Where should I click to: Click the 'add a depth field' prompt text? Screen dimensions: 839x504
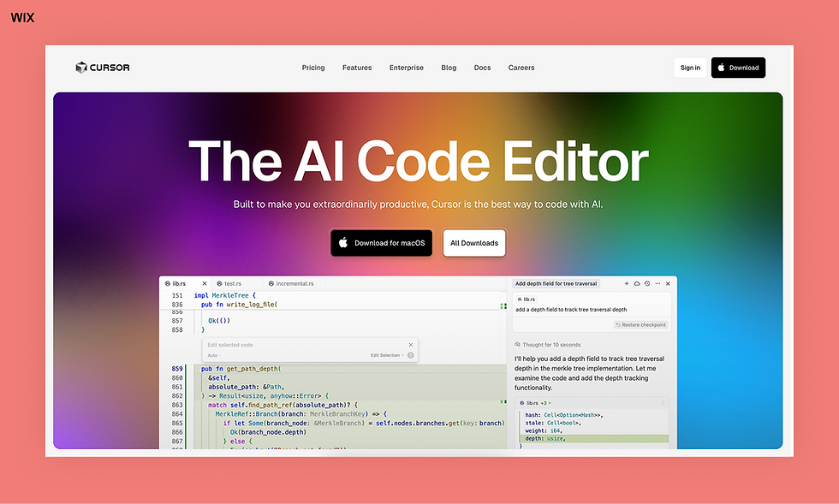571,310
